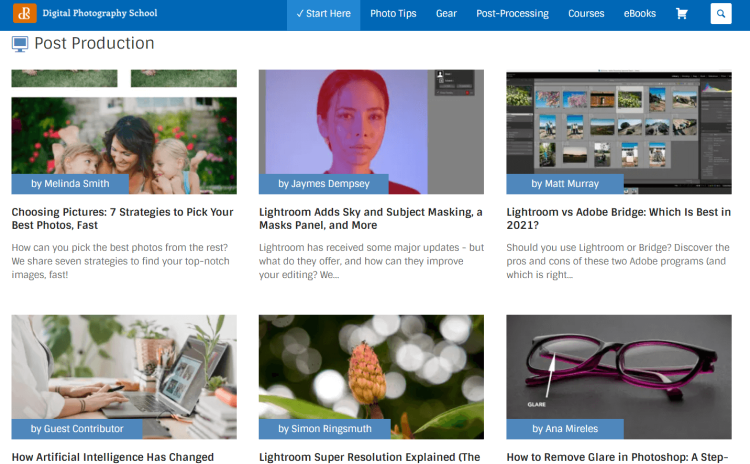
Task: Open article Choosing Pictures: 7 Strategies
Action: [x=122, y=219]
